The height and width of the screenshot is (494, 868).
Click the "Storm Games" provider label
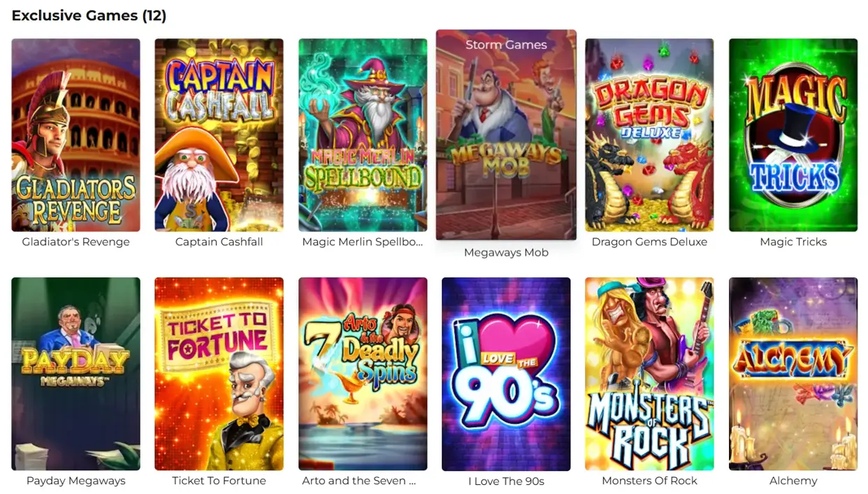(506, 45)
